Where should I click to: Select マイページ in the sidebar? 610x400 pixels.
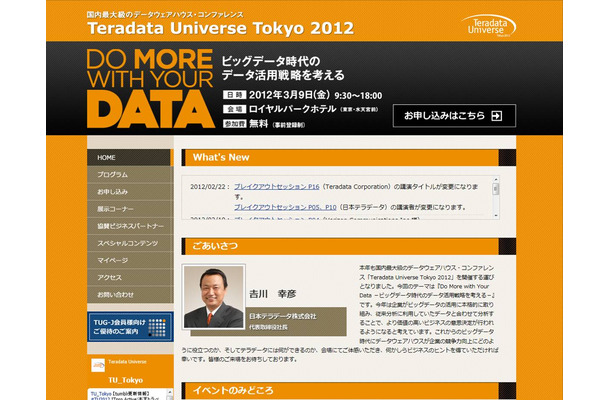pos(130,260)
